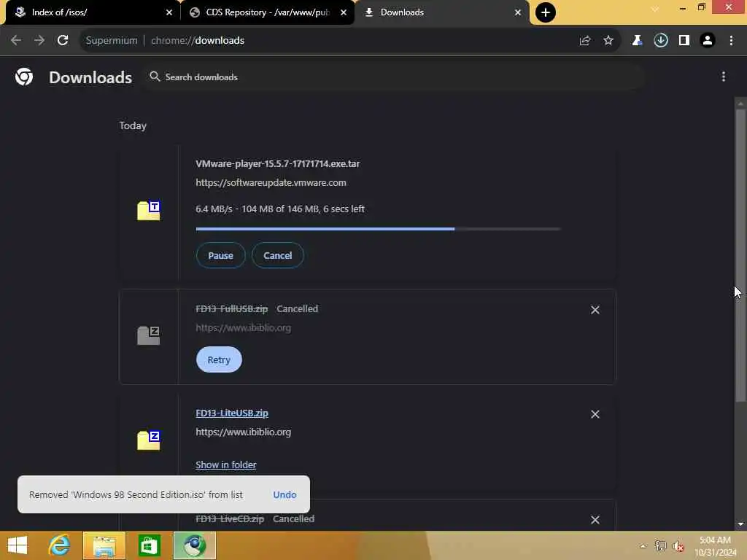The image size is (747, 560).
Task: Cancel the VMware-player download
Action: tap(278, 255)
